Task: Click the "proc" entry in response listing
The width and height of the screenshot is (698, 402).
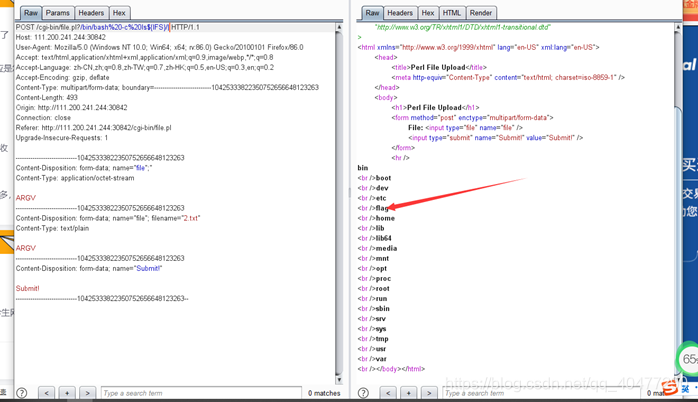Action: tap(383, 279)
